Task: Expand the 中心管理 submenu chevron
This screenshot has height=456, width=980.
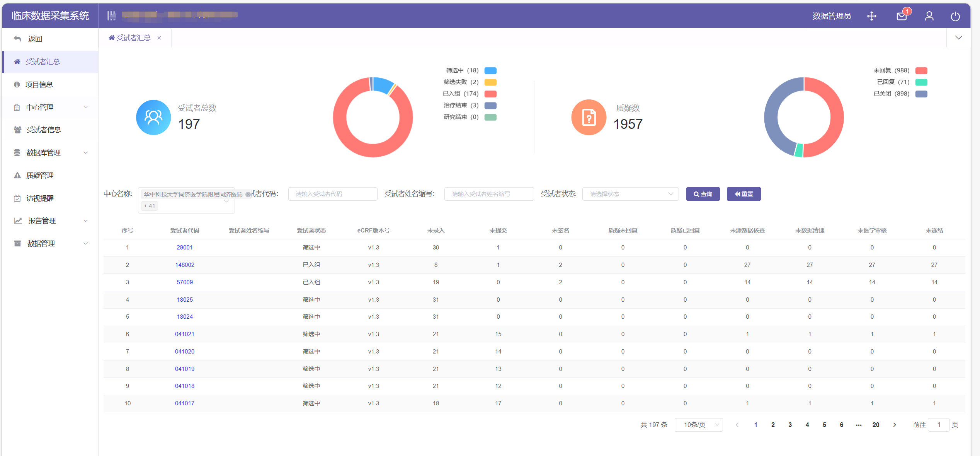Action: [x=86, y=107]
